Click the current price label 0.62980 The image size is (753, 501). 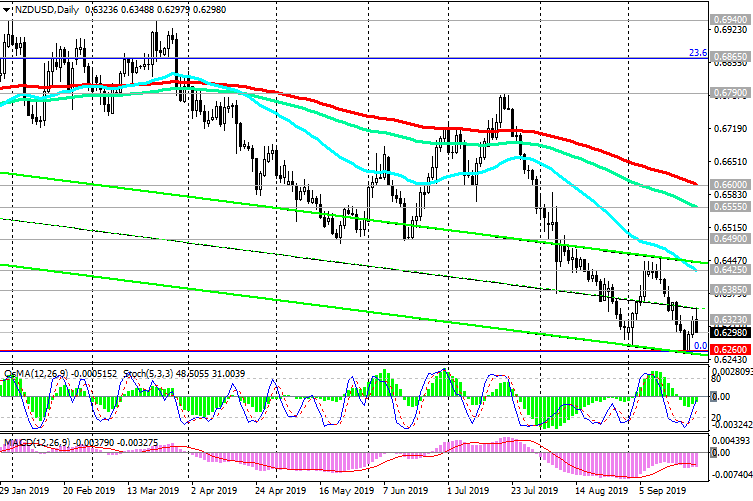[729, 332]
